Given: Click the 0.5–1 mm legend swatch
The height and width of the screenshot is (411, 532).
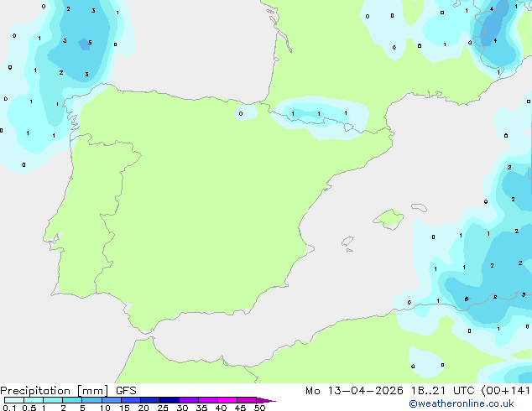Looking at the screenshot, I should click(34, 400).
